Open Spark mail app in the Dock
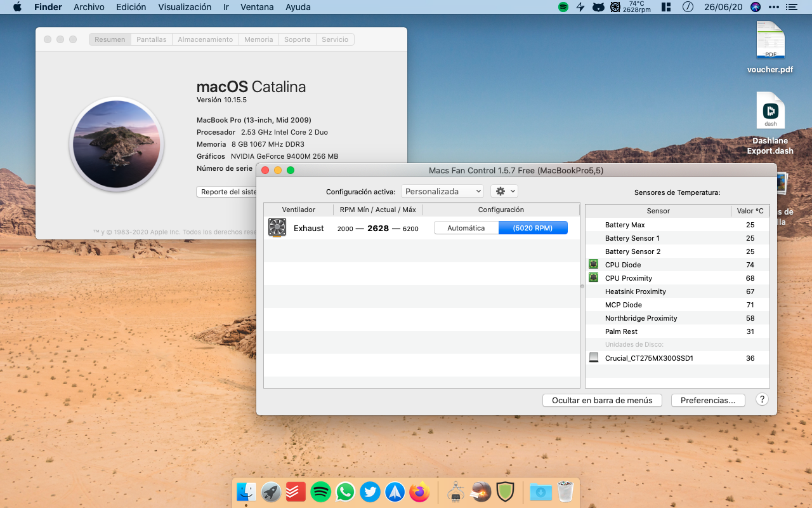 click(x=395, y=491)
